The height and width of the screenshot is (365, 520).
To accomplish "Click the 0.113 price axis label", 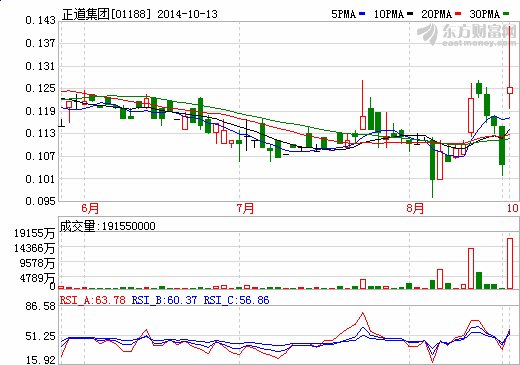I will [x=40, y=133].
